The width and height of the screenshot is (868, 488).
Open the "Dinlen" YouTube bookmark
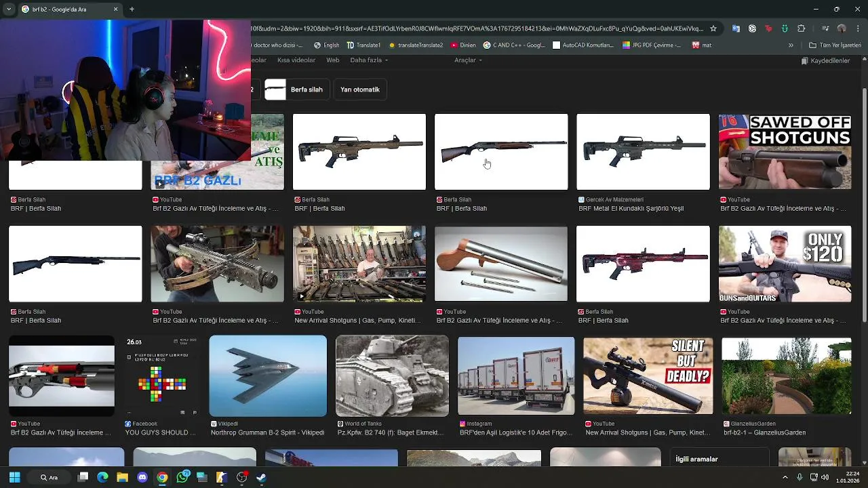pyautogui.click(x=463, y=45)
